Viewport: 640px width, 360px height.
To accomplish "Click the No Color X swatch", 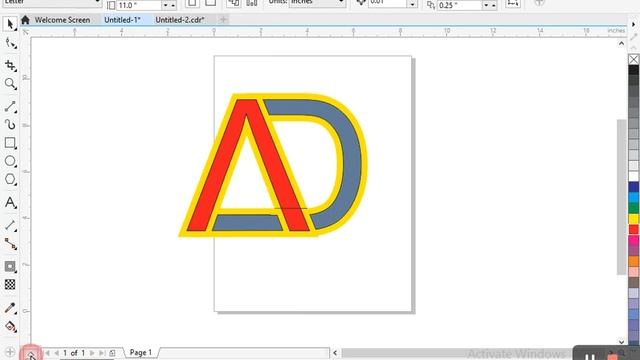I will click(x=633, y=60).
